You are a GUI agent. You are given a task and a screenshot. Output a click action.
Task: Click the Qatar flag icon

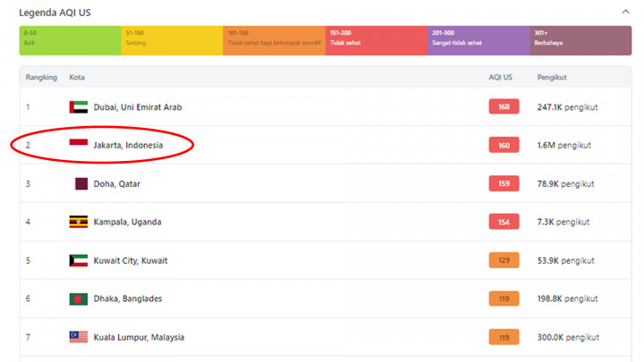(80, 184)
